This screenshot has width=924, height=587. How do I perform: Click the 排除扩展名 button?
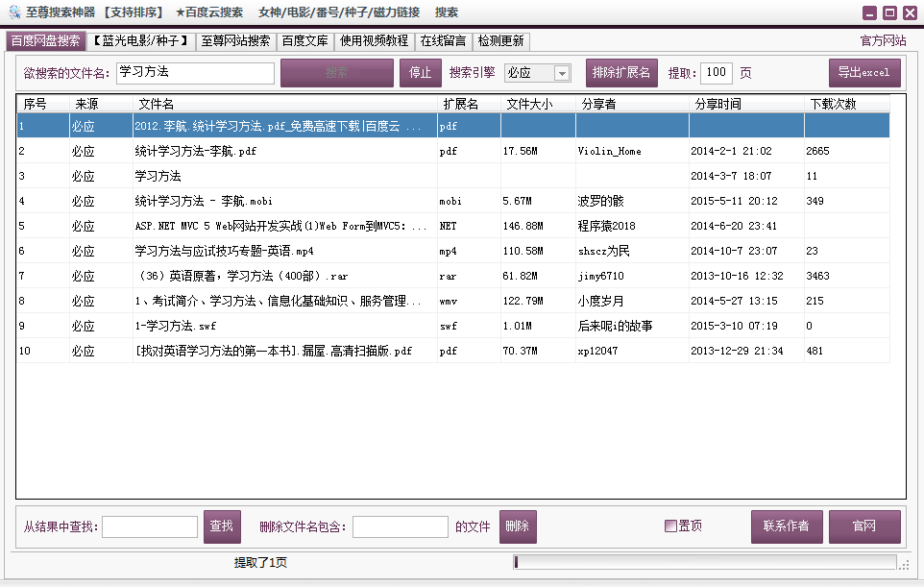(621, 72)
